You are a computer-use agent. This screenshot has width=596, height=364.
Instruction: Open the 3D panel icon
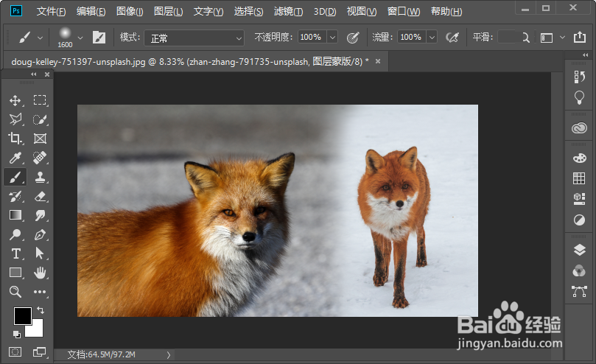(579, 198)
